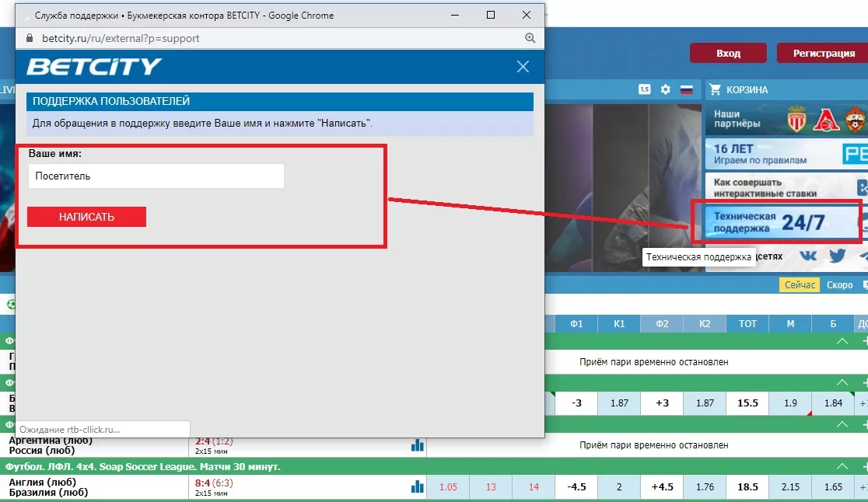
Task: Collapse the topmost green league section chevron
Action: [842, 341]
